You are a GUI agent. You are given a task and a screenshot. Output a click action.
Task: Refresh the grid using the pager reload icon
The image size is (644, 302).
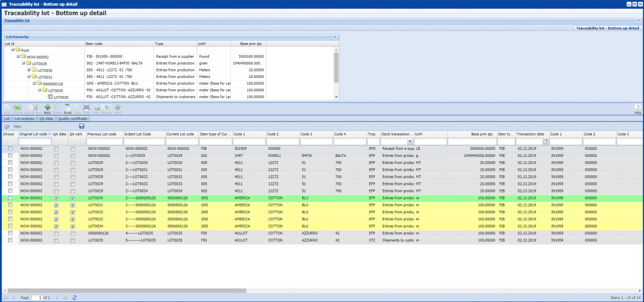click(x=75, y=297)
